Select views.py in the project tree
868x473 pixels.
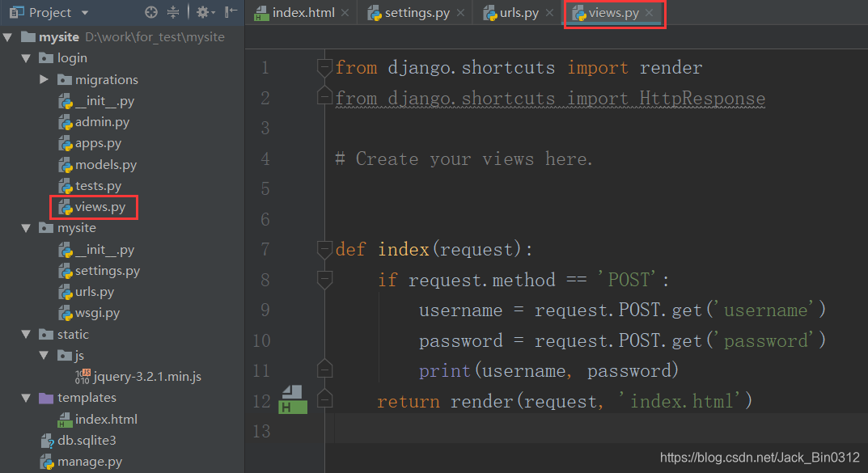(100, 207)
